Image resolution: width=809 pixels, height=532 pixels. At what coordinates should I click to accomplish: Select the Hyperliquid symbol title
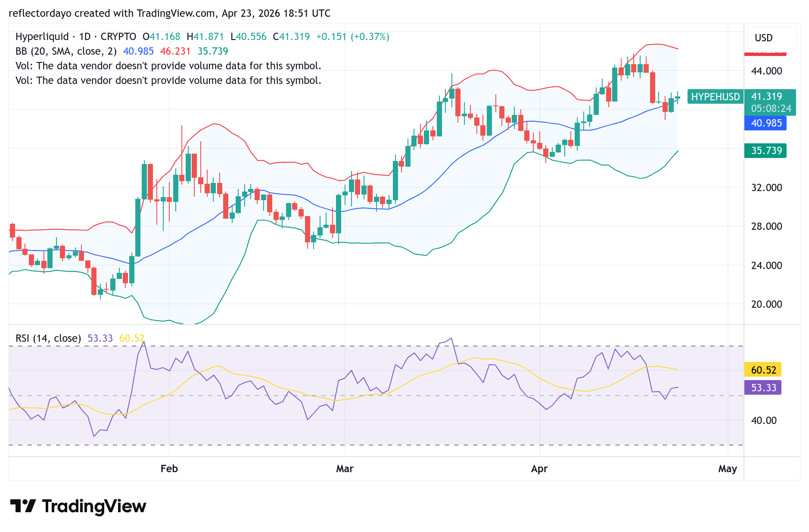pos(42,37)
